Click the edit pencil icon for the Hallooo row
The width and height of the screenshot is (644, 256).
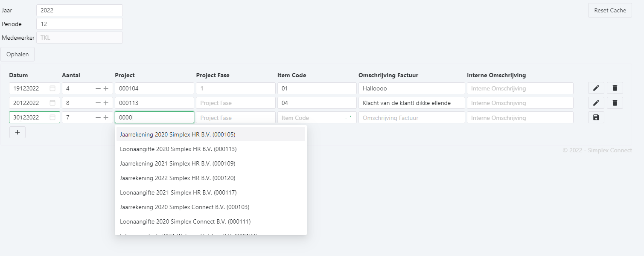coord(596,88)
